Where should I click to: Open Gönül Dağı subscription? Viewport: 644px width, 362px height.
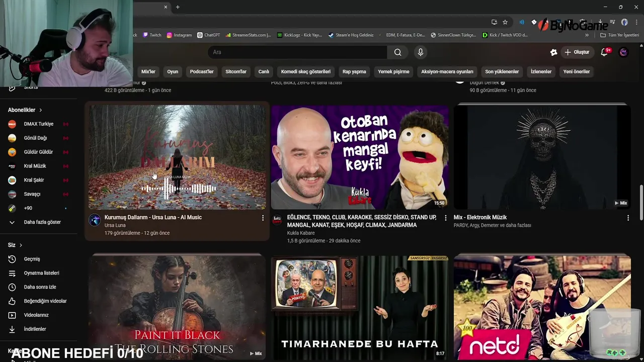(39, 138)
